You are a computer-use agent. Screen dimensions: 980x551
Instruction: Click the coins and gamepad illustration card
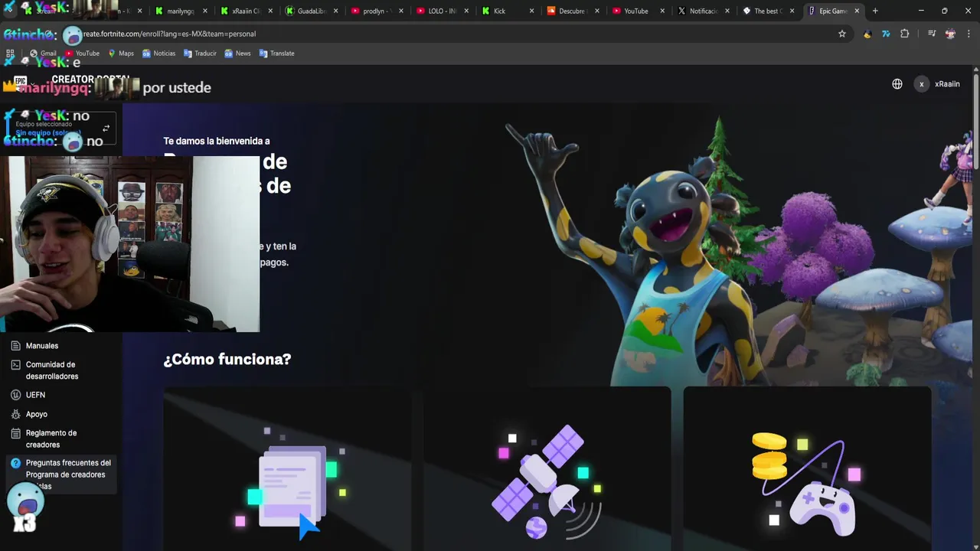pos(807,468)
